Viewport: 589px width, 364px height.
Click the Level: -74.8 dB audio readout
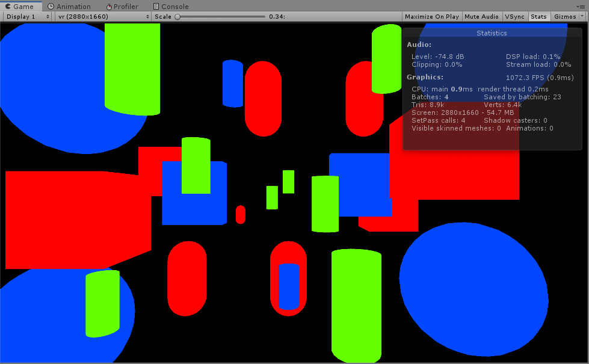(x=437, y=57)
